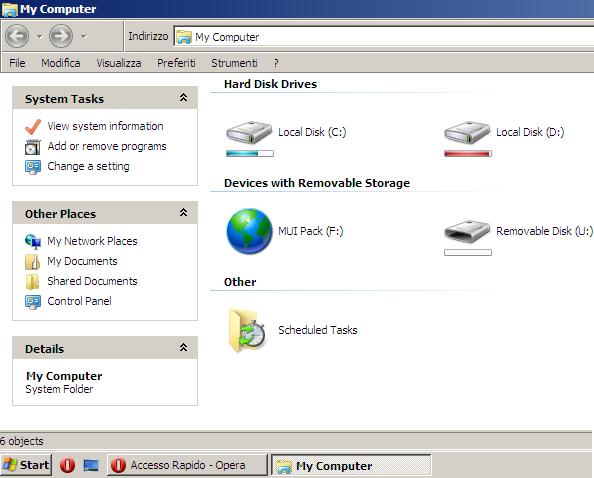The image size is (594, 478).
Task: Click the Control Panel icon in sidebar
Action: coord(33,302)
